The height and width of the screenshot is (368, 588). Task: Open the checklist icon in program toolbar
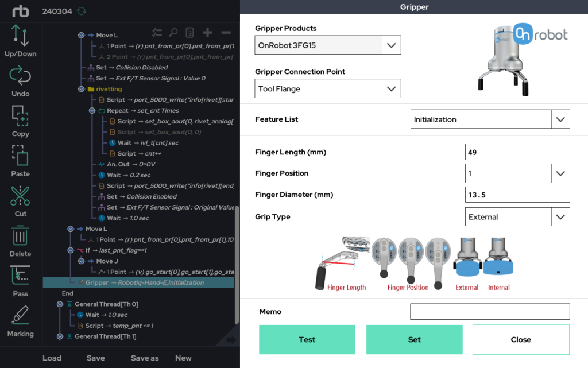[157, 33]
